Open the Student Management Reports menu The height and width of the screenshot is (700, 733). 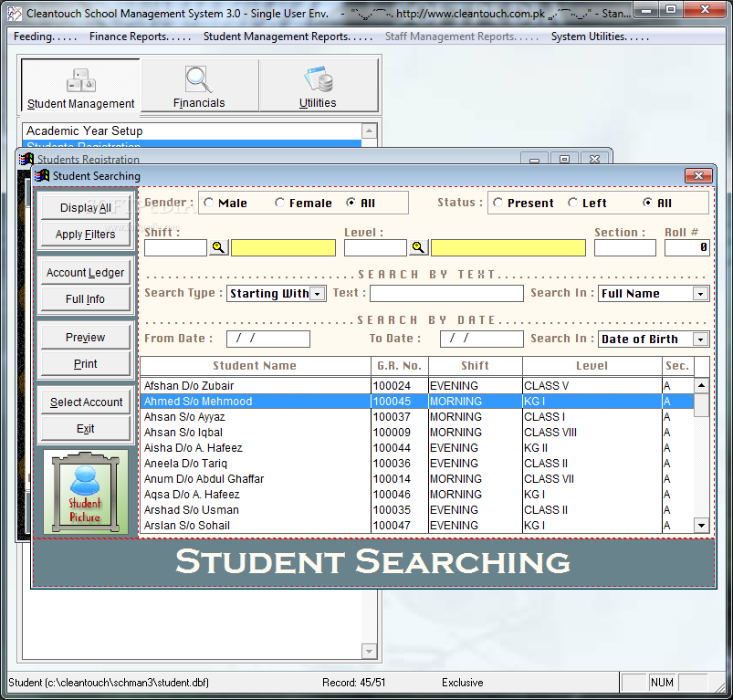point(288,37)
